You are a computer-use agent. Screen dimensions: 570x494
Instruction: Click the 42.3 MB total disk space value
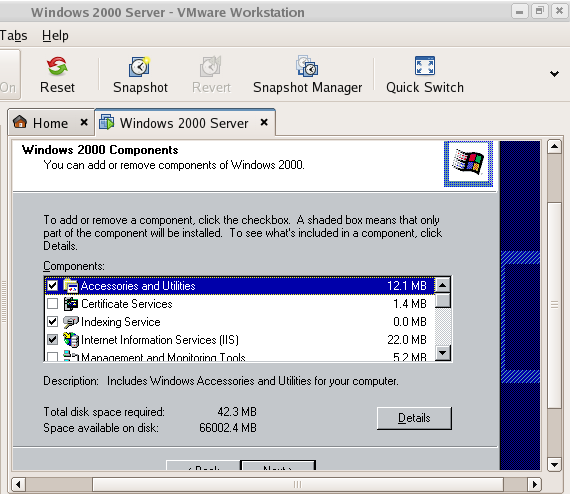click(x=237, y=412)
